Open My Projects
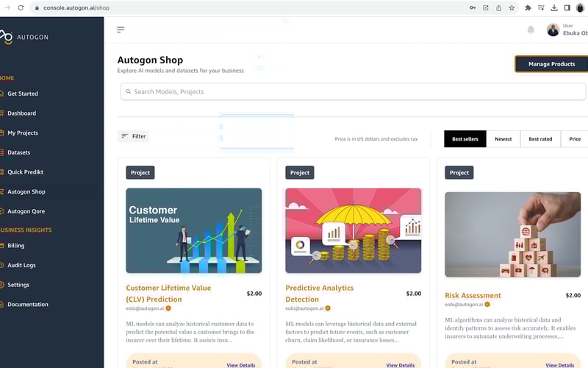Image resolution: width=588 pixels, height=368 pixels. [23, 133]
